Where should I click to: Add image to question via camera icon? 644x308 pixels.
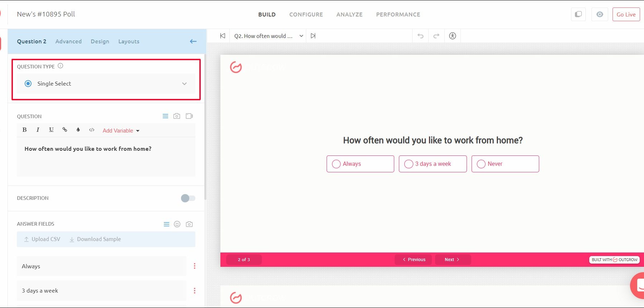[x=177, y=116]
